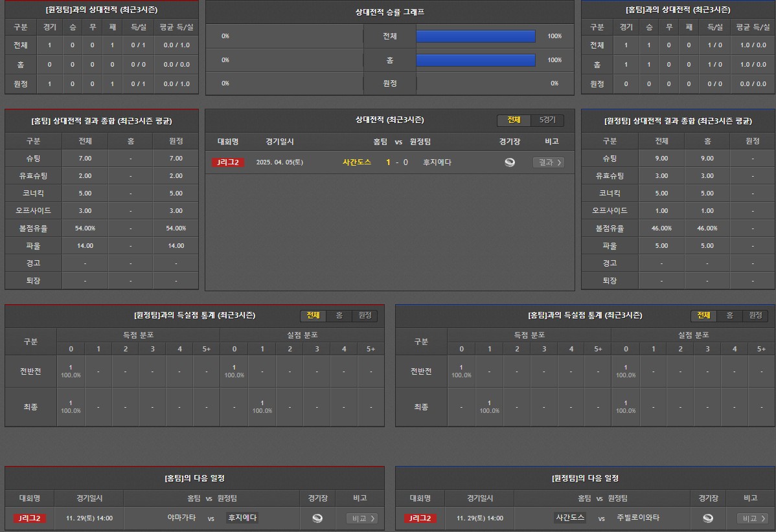
Task: Click J리그2 badge in head-to-head record row
Action: click(228, 162)
